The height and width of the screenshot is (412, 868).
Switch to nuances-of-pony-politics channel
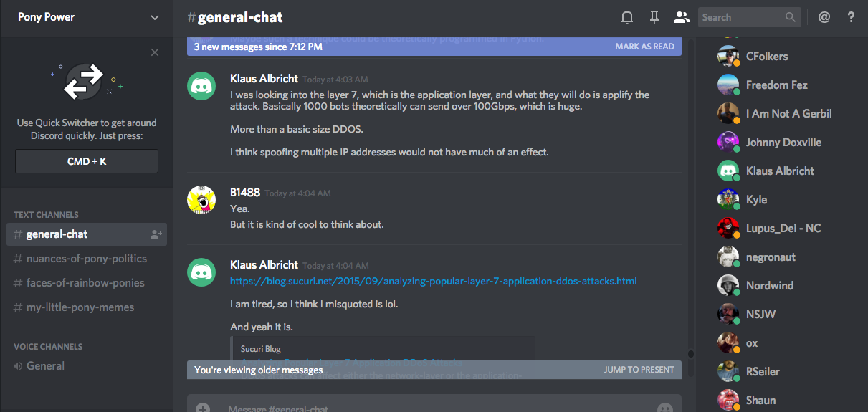pyautogui.click(x=86, y=259)
